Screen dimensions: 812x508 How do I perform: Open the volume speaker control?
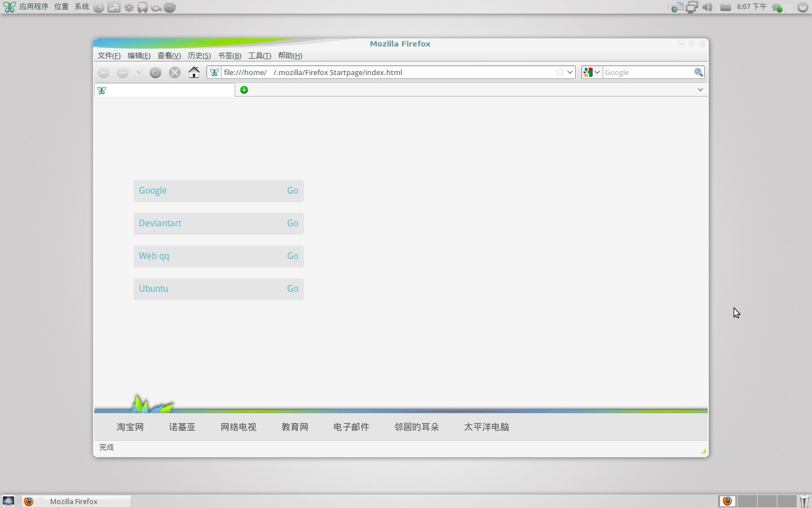(707, 7)
